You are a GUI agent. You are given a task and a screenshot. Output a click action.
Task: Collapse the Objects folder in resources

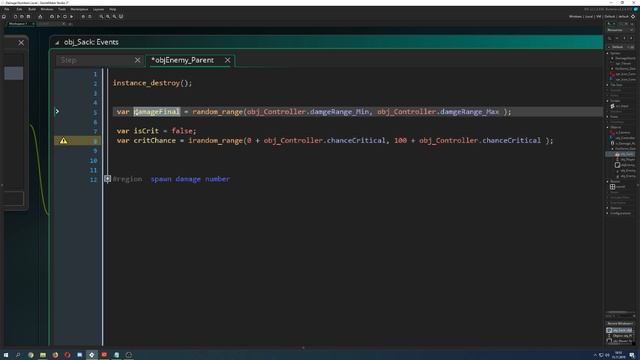607,127
